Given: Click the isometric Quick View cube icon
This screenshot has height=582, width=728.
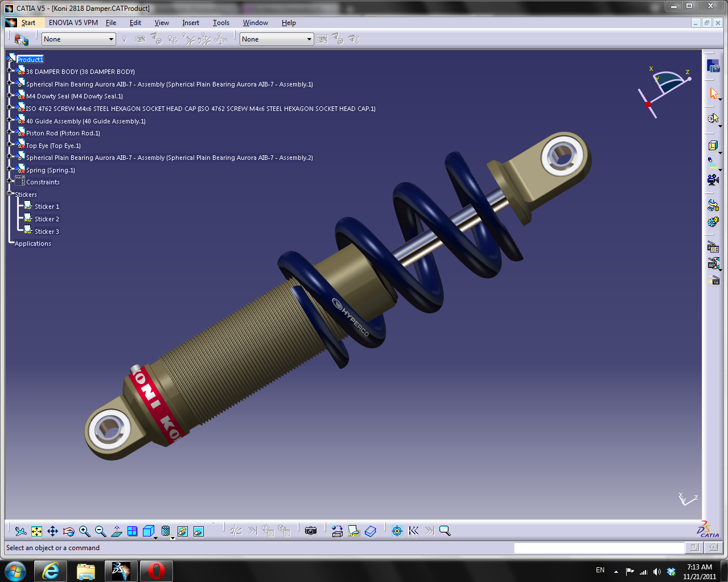Looking at the screenshot, I should (148, 531).
